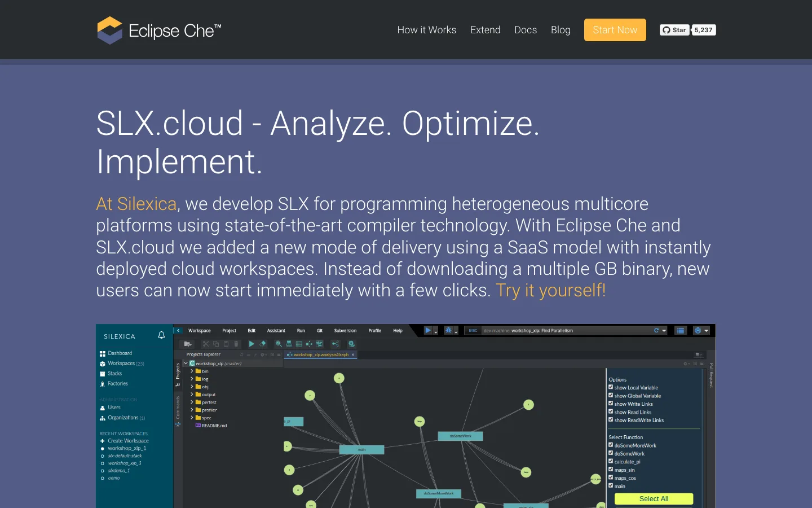Open the Project menu in IDE
Screen dimensions: 812x508
click(230, 331)
